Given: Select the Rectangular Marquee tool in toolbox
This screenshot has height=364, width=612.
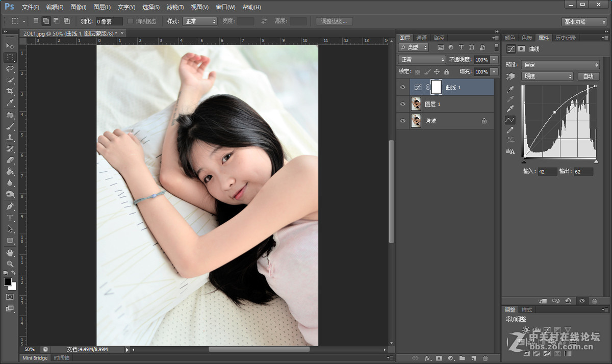Looking at the screenshot, I should [10, 58].
